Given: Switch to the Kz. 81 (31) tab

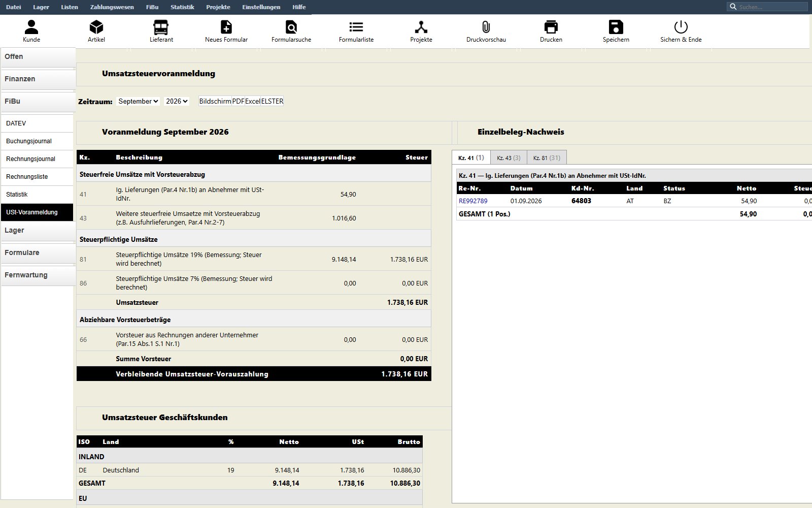Looking at the screenshot, I should [x=547, y=157].
